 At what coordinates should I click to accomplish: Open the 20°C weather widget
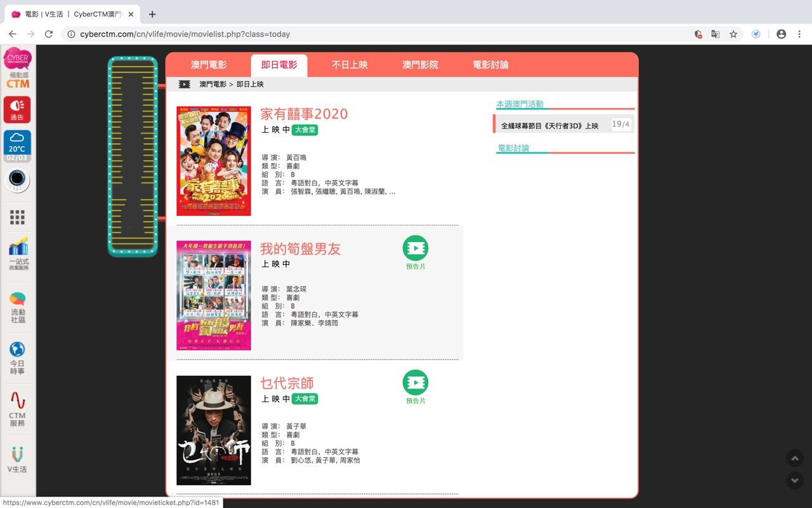pos(17,146)
